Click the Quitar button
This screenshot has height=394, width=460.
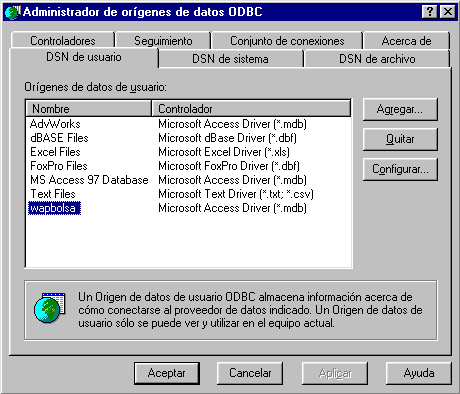coord(400,139)
